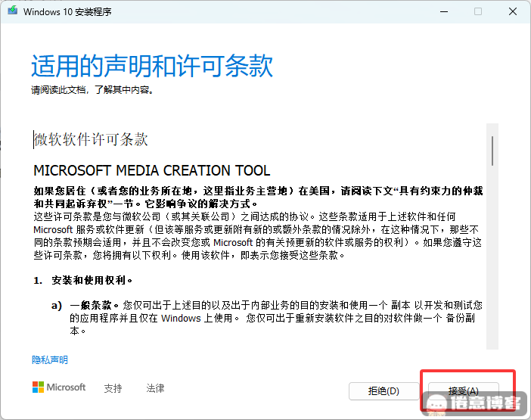
Task: Click the subtitle 请阅读此文档，了解其中内容
Action: pos(92,90)
